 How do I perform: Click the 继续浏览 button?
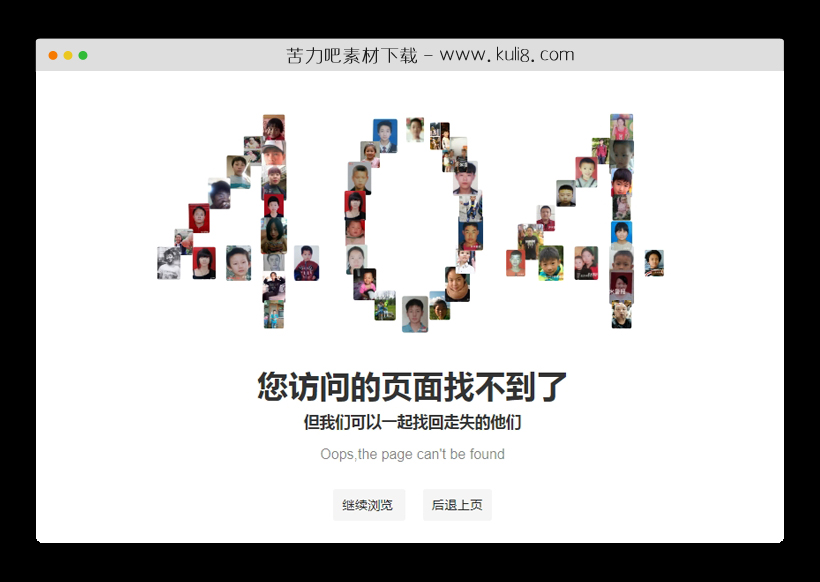tap(368, 505)
